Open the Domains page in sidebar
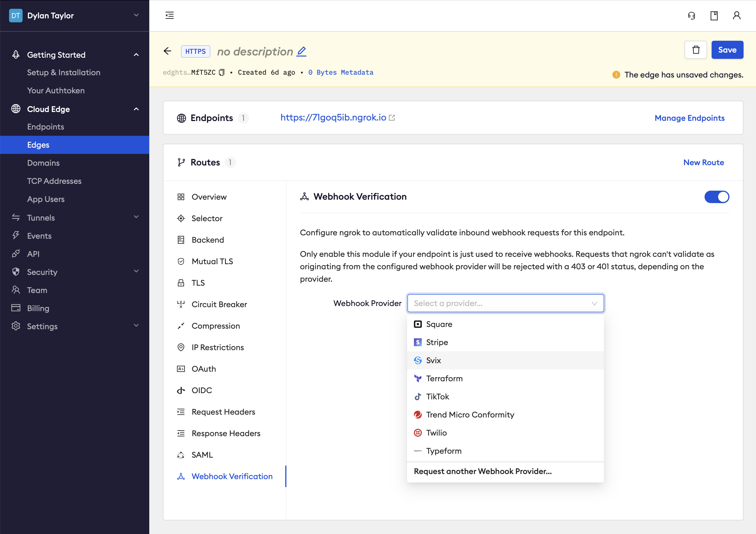Screen dimensions: 756x534 [44, 163]
